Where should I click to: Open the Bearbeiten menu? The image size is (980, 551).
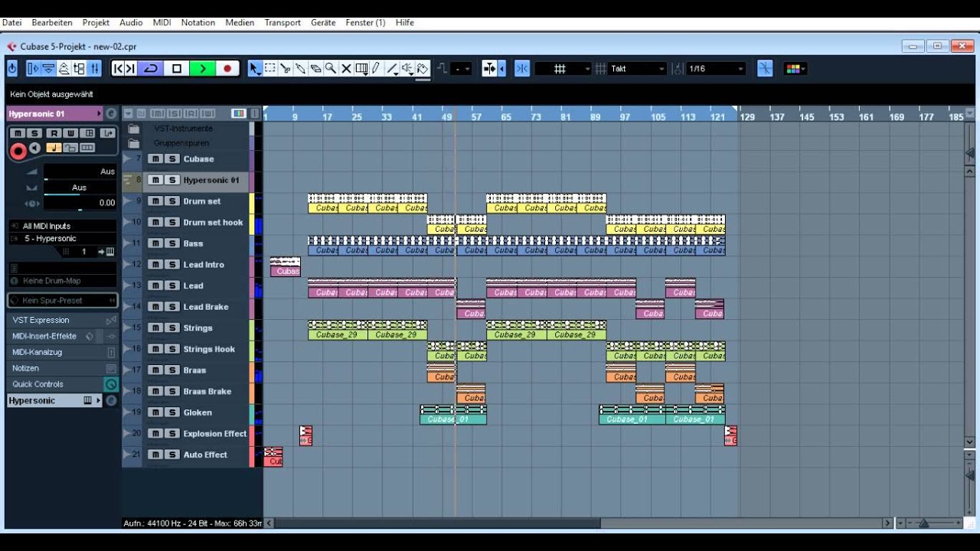[x=53, y=23]
